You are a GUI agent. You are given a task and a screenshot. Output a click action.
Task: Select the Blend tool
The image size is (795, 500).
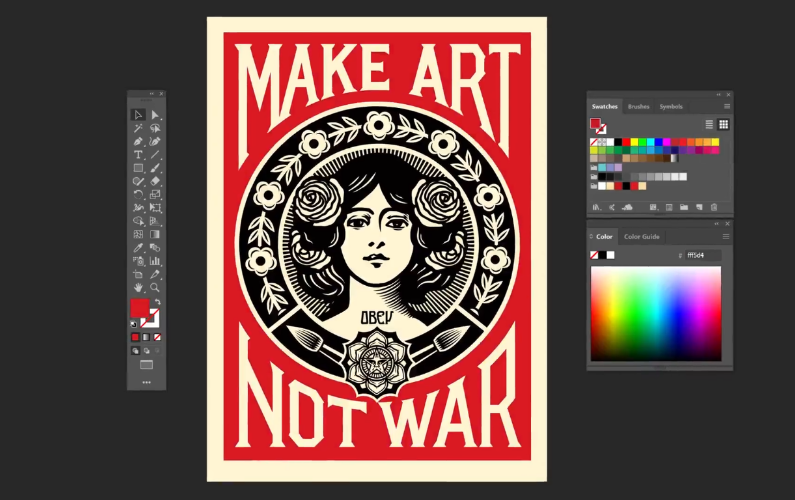(x=155, y=247)
